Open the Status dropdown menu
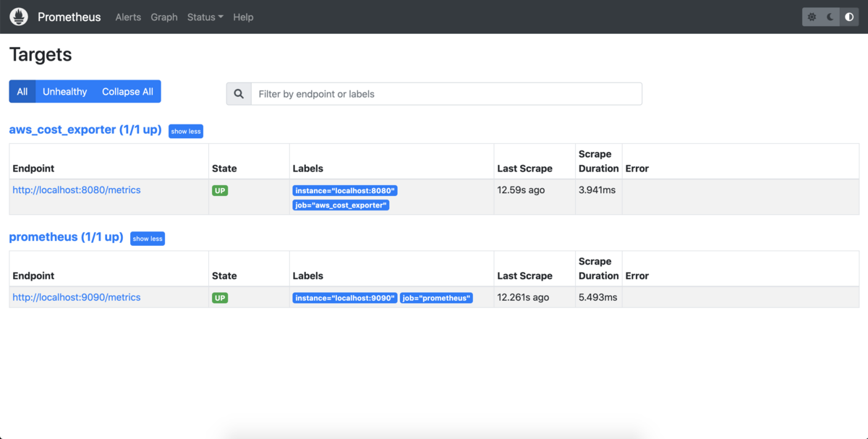 (x=205, y=17)
